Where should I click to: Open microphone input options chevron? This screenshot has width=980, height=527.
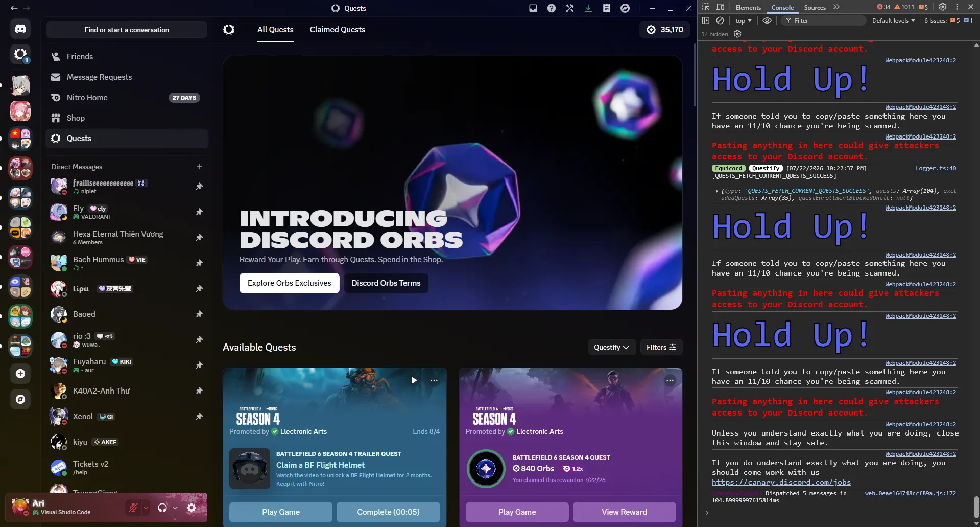(x=146, y=508)
